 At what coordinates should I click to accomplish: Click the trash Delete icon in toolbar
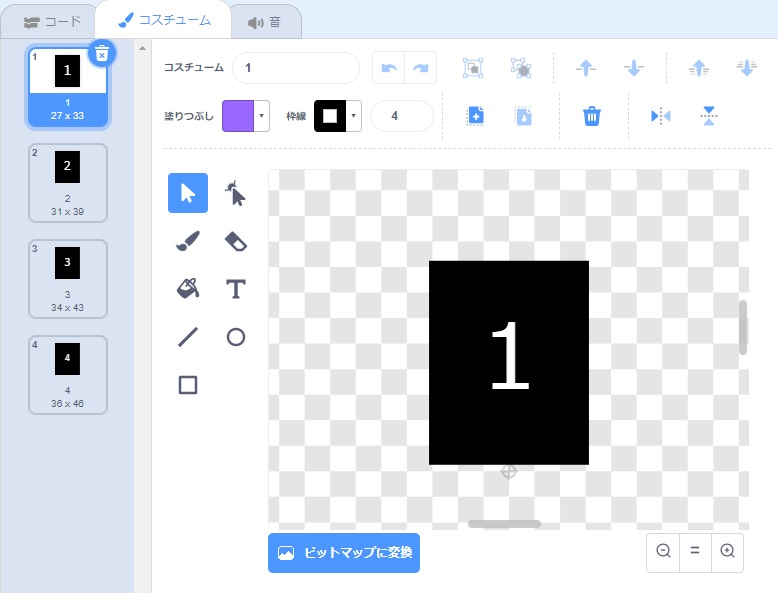click(x=592, y=116)
